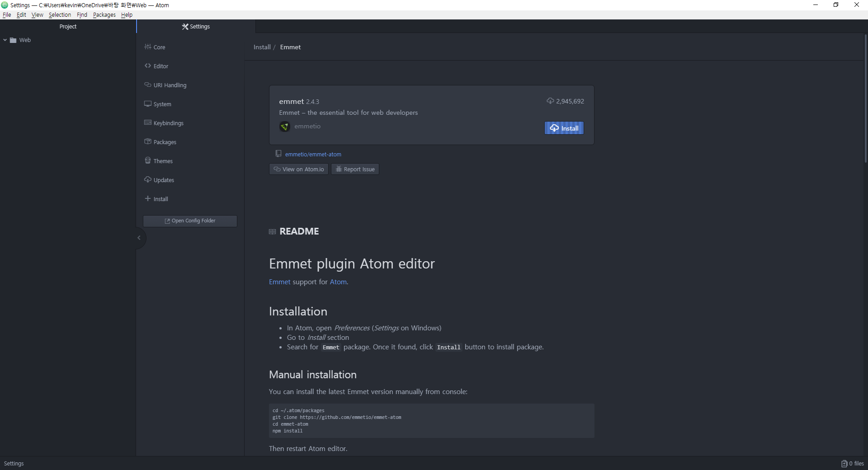868x470 pixels.
Task: Click the Keybindings keyboard icon
Action: (x=148, y=122)
